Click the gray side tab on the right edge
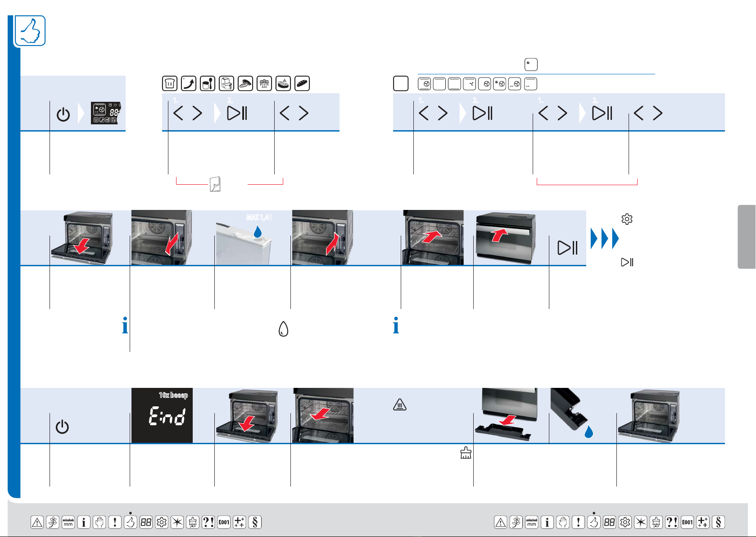Image resolution: width=756 pixels, height=537 pixels. pos(747,237)
